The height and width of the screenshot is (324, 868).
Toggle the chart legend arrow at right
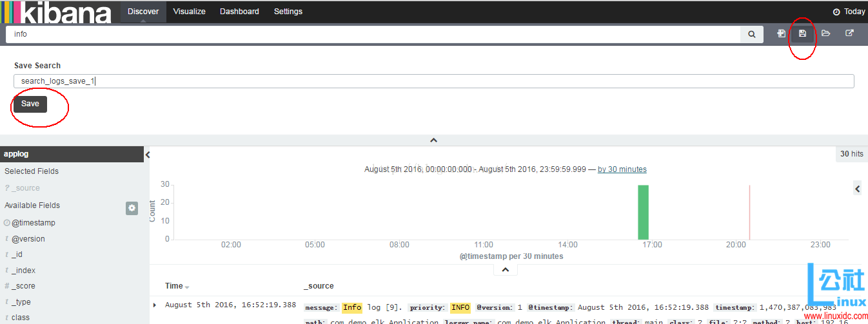(857, 188)
